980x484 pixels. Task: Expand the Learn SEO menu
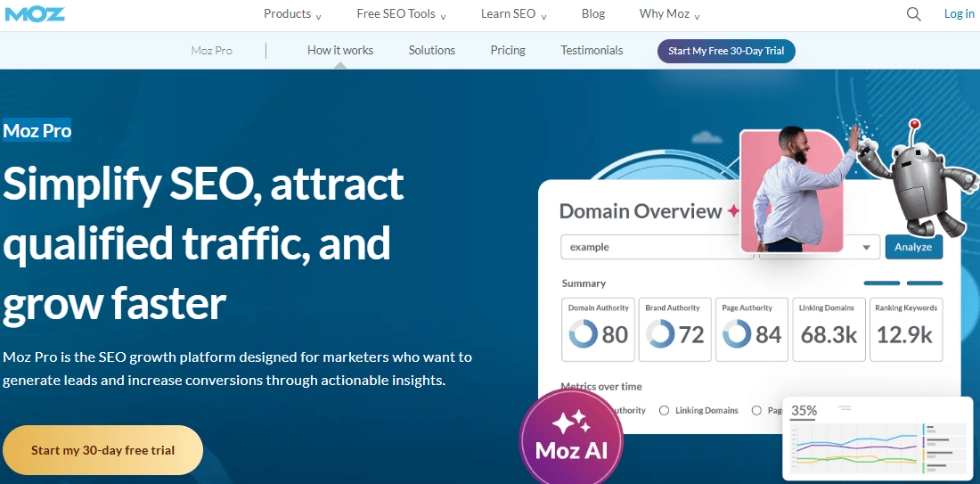(514, 13)
